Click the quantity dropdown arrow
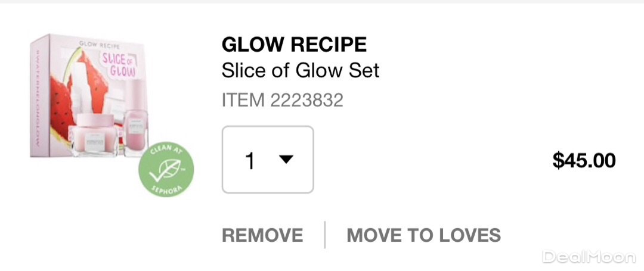 286,160
